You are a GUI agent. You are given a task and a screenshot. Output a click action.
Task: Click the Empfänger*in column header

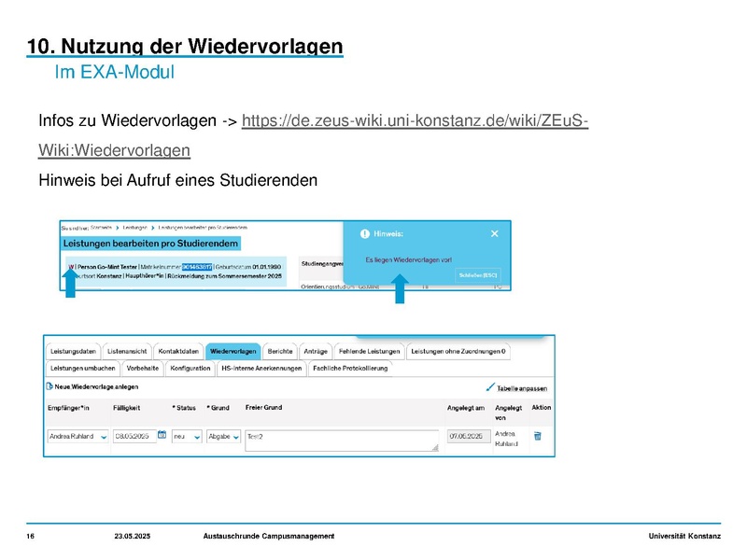point(68,408)
